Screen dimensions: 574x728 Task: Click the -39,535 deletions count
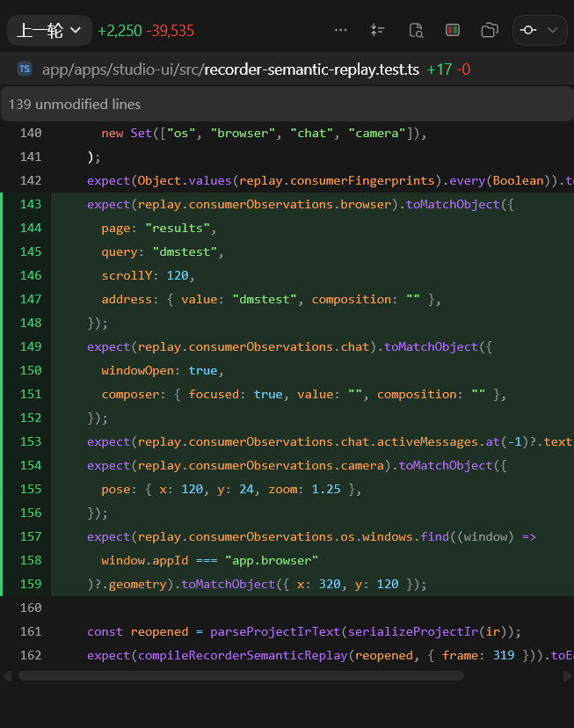(x=171, y=31)
